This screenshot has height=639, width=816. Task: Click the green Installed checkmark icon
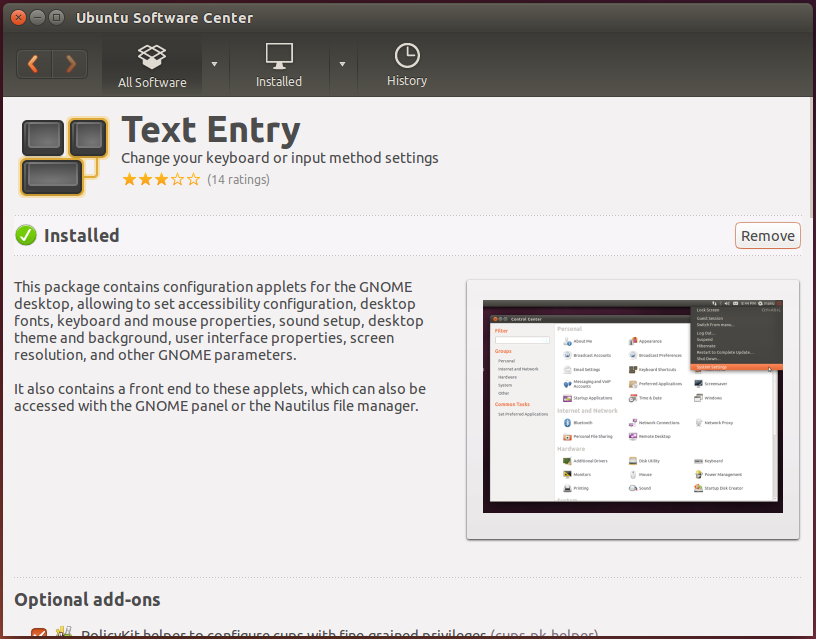coord(26,235)
